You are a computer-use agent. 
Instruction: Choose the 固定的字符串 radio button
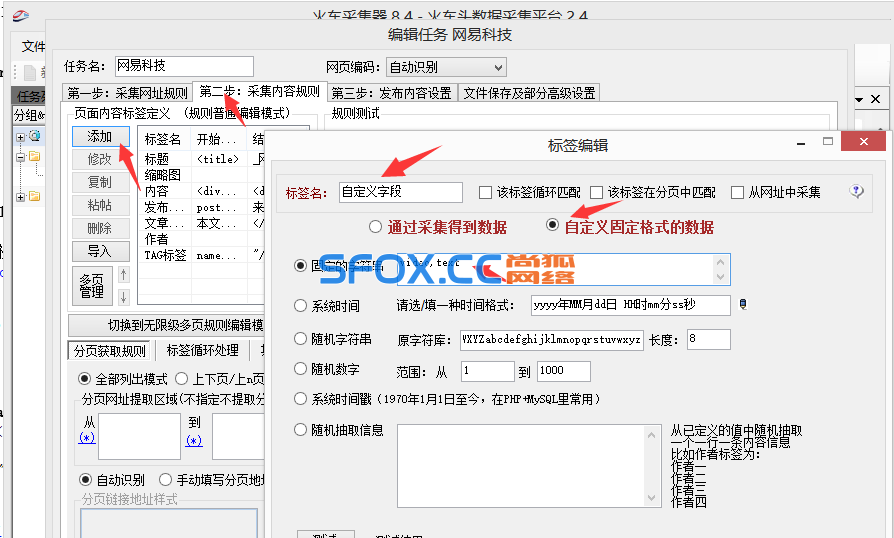point(300,266)
